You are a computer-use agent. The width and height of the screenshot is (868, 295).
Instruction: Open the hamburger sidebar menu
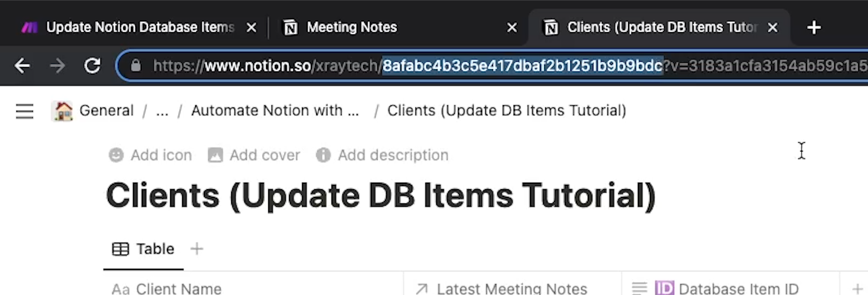tap(25, 111)
